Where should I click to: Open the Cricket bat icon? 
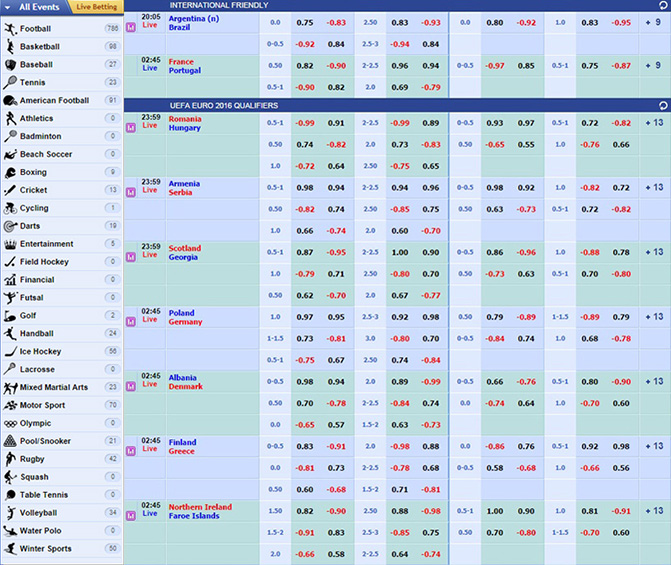10,190
